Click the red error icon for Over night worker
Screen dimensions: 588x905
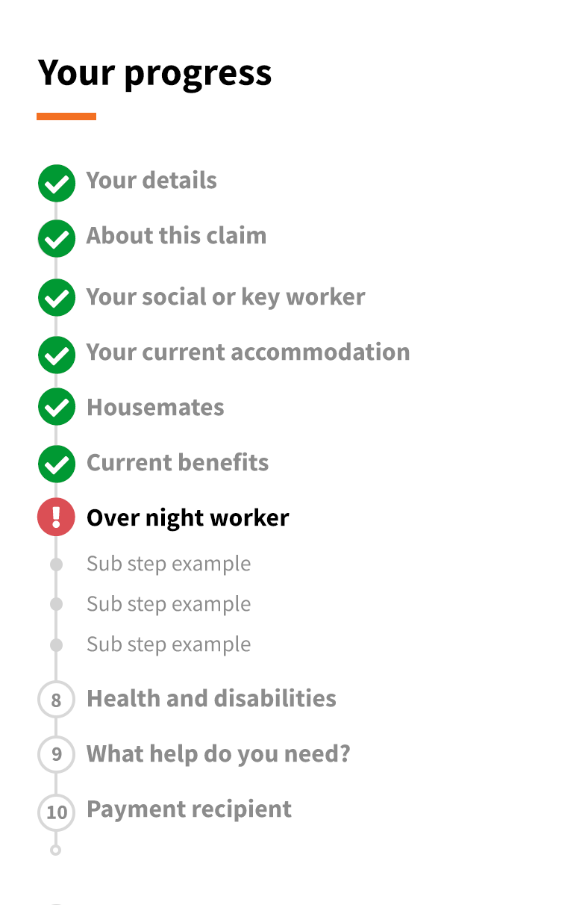tap(56, 517)
